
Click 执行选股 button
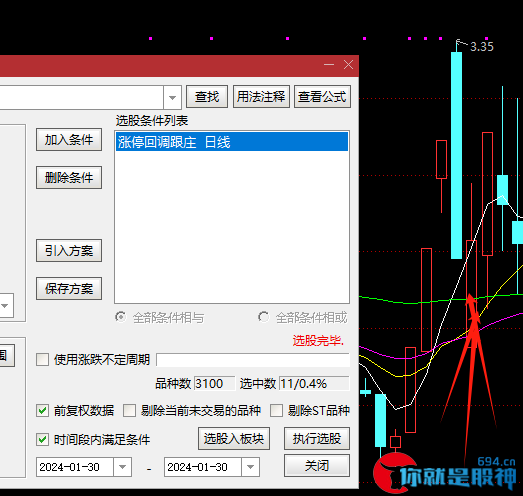(x=317, y=439)
